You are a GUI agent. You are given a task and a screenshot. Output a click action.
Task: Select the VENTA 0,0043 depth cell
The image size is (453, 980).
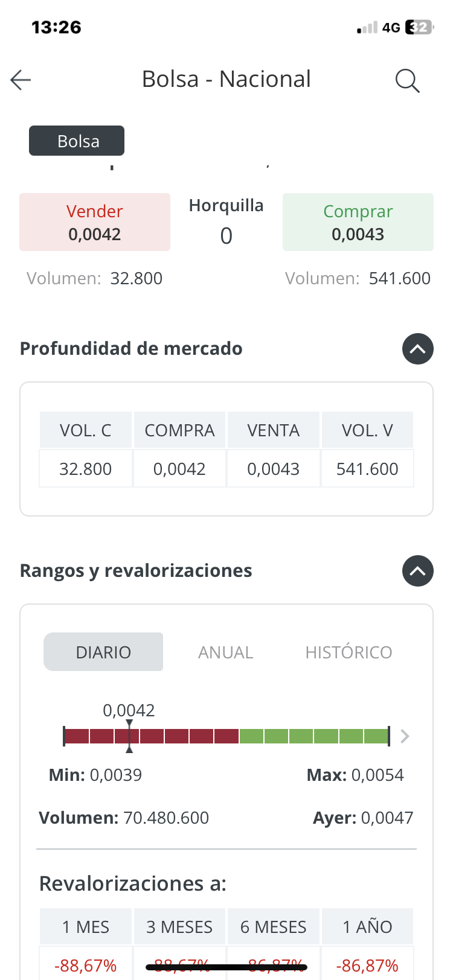point(274,469)
